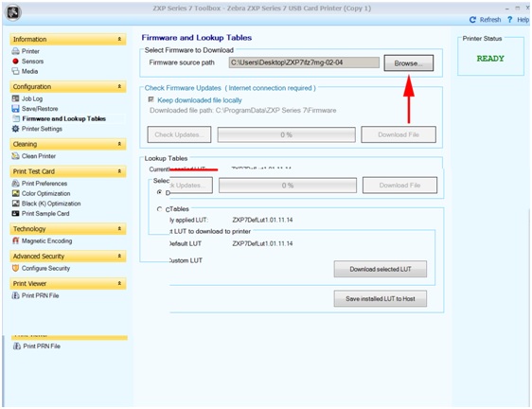Click the Clean Printer icon

click(x=15, y=156)
